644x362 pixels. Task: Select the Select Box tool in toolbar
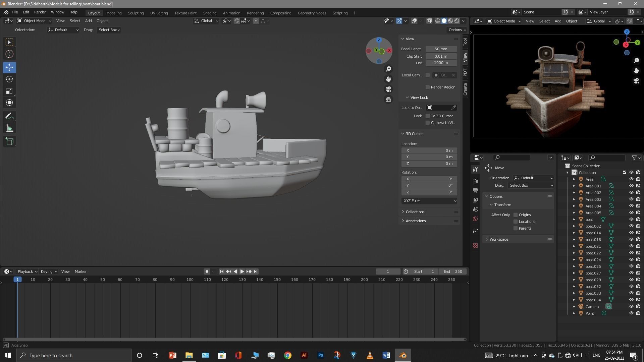(9, 42)
